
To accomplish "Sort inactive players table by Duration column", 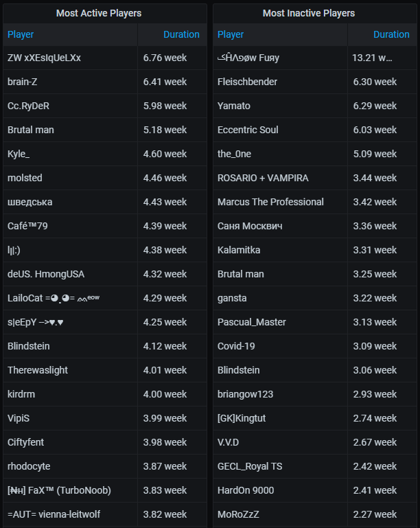I will (391, 34).
